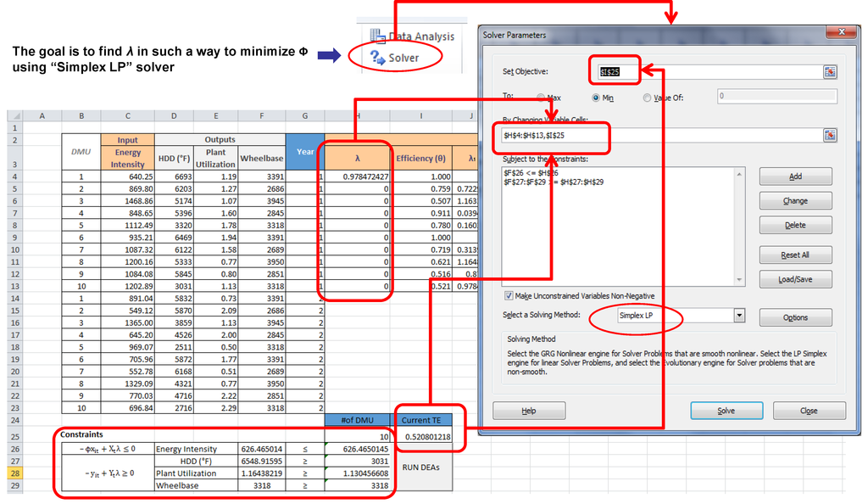
Task: Click the Change constraint button
Action: (795, 201)
